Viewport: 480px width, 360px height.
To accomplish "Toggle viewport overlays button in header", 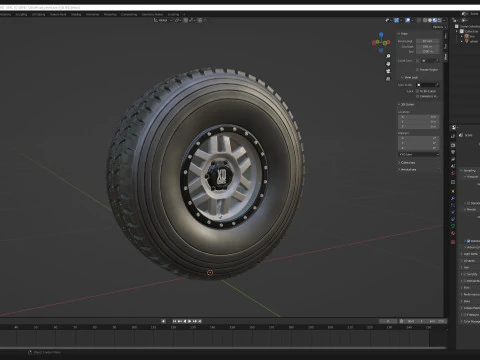I will pyautogui.click(x=408, y=20).
